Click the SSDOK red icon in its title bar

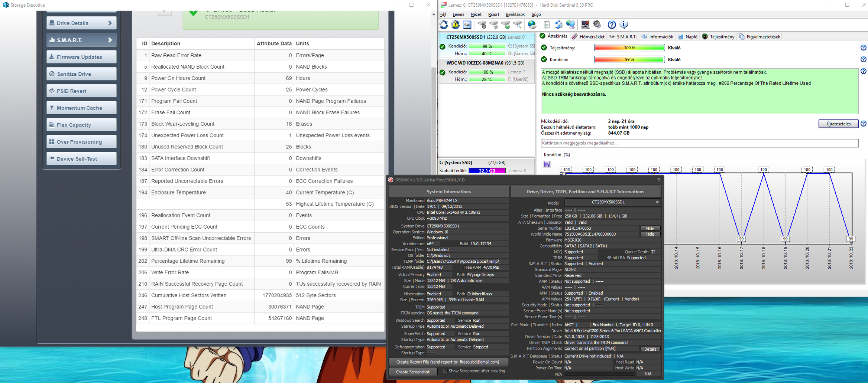click(x=391, y=180)
